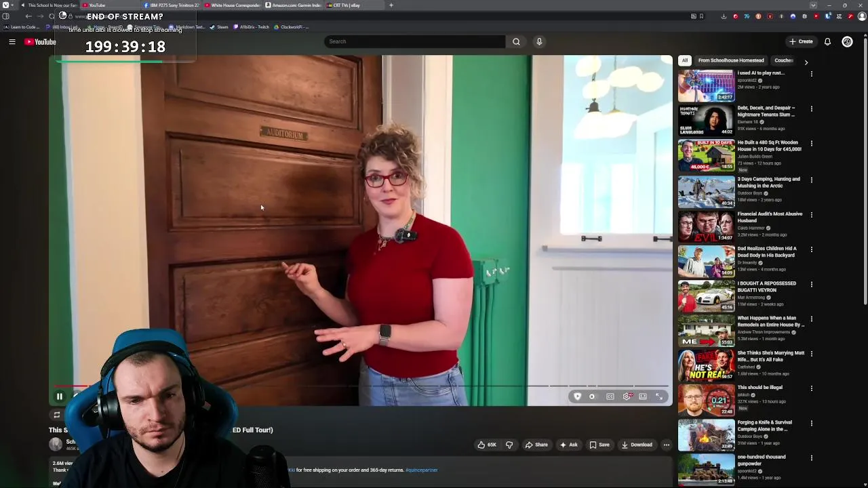
Task: Open options for 'Repossessed Bugatti Veyron'
Action: coord(811,284)
